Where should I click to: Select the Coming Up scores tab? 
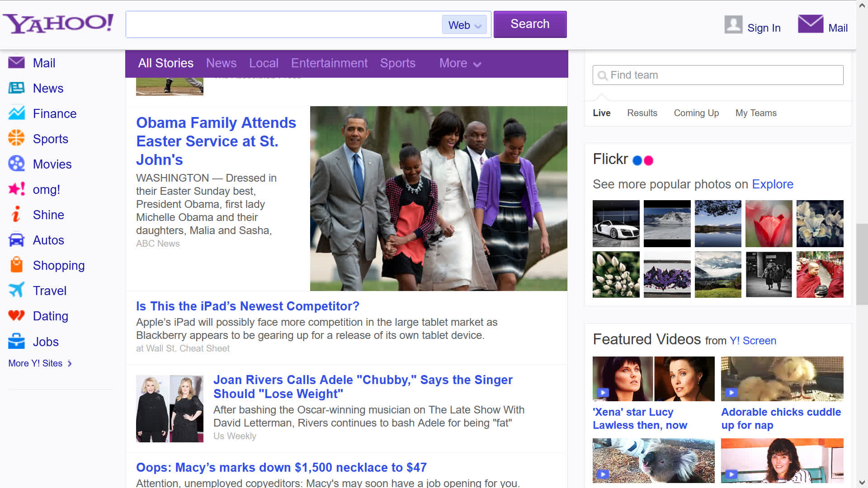pos(696,113)
